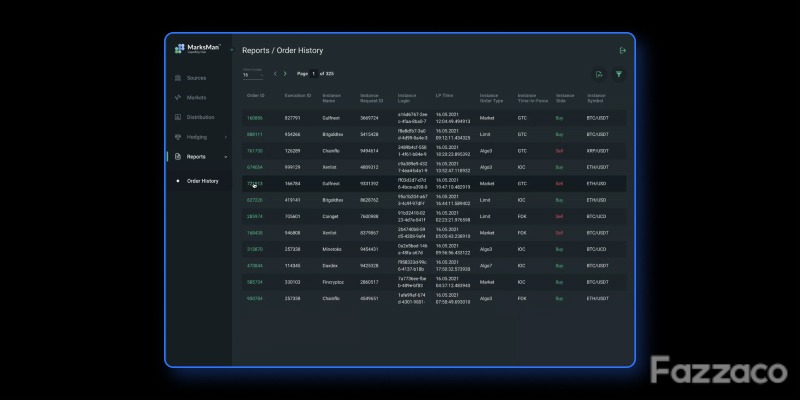The image size is (800, 400).
Task: Sort by the LP Time column header
Action: point(444,96)
